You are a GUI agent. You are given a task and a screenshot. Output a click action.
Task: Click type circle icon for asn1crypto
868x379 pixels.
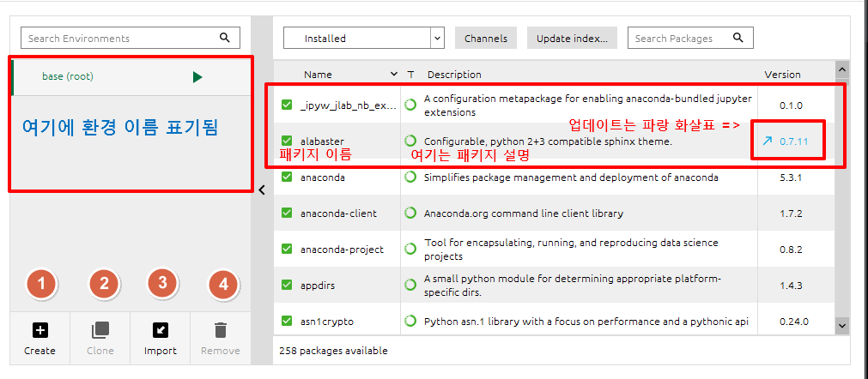click(410, 321)
